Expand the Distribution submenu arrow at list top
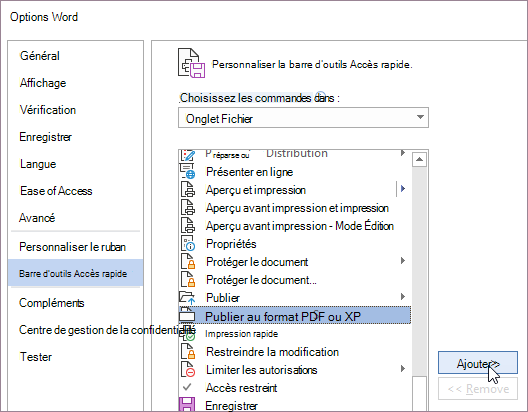The image size is (528, 412). point(403,153)
